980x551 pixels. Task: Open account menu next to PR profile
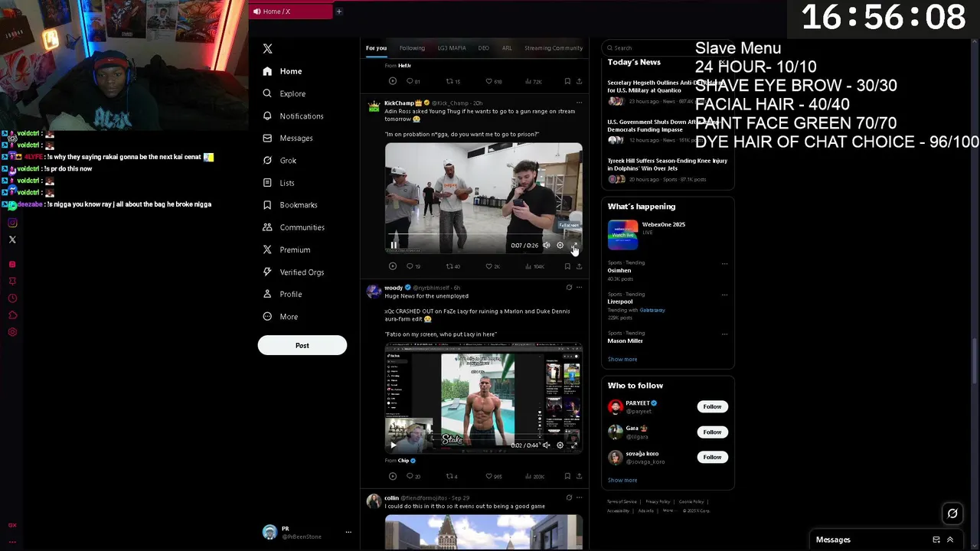click(x=348, y=532)
